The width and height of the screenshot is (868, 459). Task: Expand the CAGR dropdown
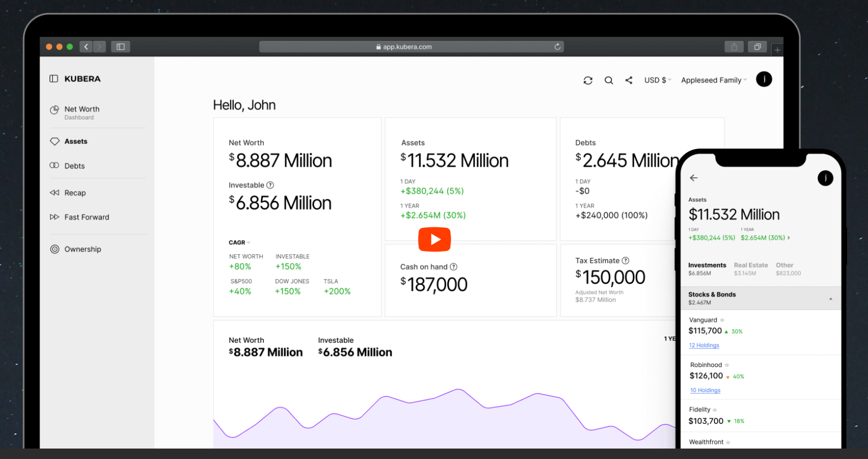tap(239, 243)
